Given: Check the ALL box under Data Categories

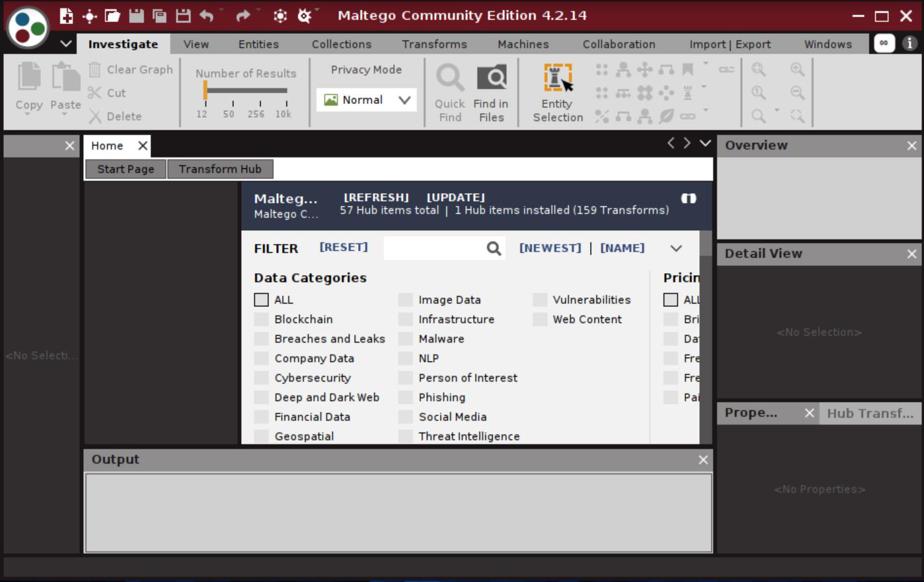Looking at the screenshot, I should click(261, 300).
